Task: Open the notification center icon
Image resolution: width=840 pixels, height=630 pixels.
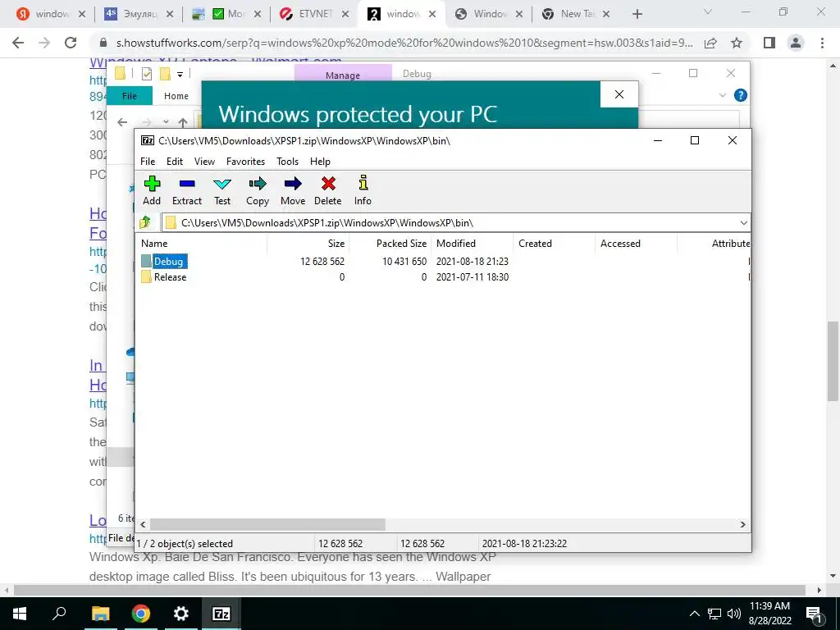Action: point(815,614)
